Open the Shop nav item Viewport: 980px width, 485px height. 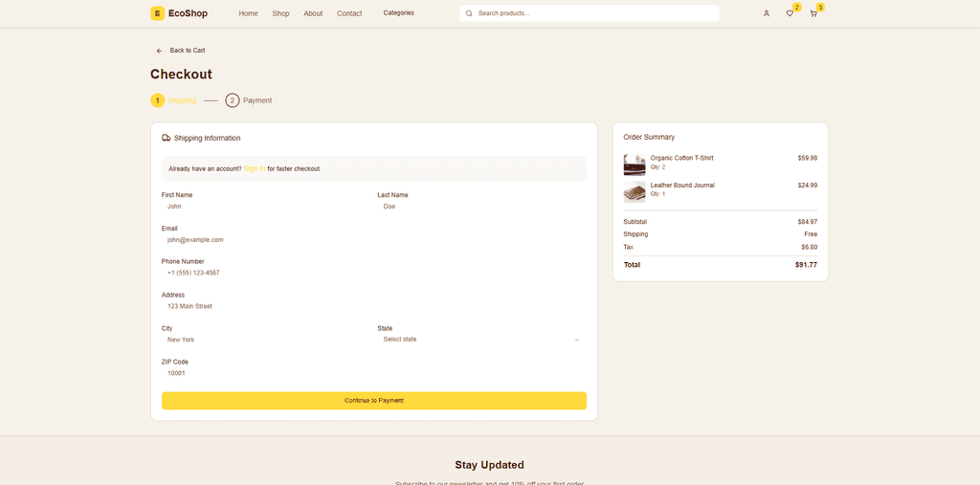point(280,13)
